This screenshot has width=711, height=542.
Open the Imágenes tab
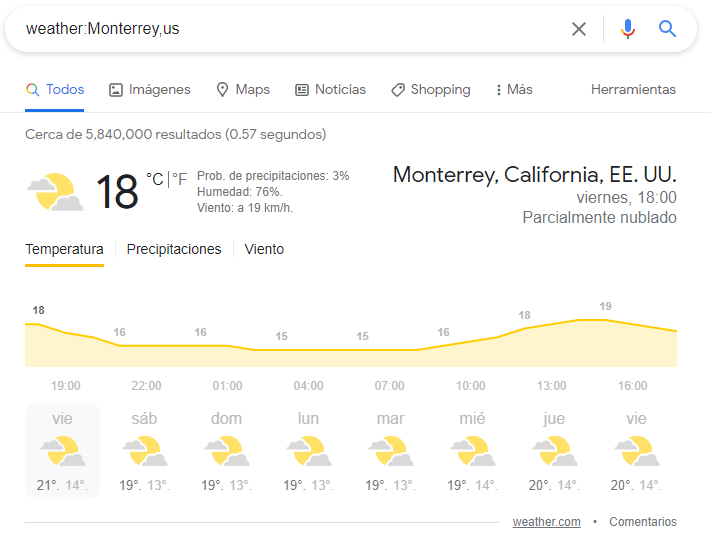tap(150, 89)
